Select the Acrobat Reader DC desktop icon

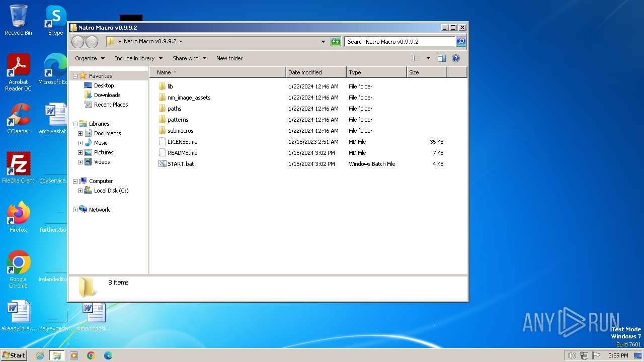click(18, 72)
